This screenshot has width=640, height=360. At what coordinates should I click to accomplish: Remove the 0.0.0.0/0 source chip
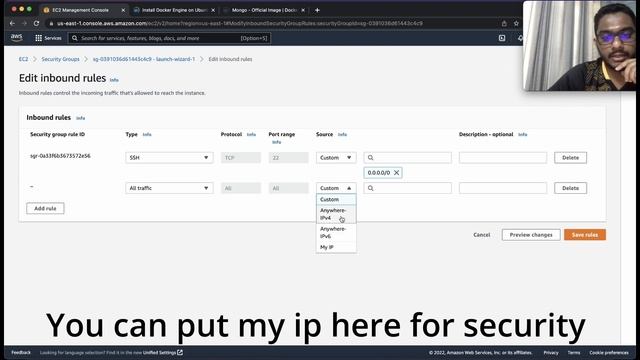point(396,173)
